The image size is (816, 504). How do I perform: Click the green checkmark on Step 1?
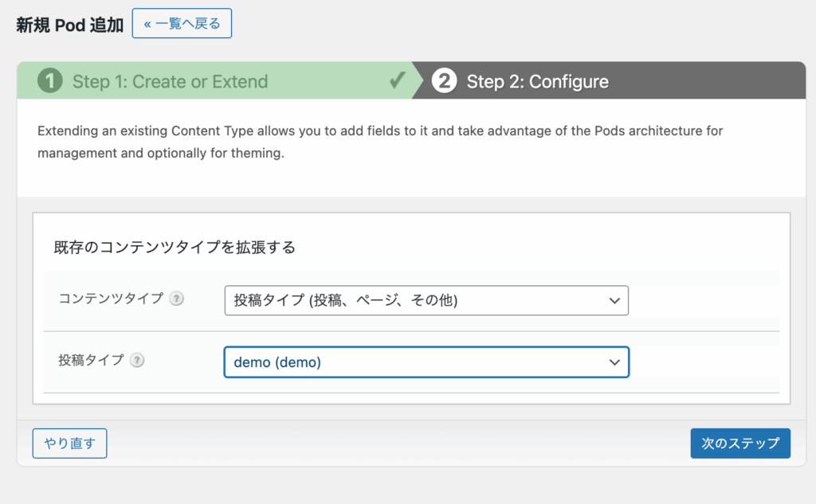point(397,80)
